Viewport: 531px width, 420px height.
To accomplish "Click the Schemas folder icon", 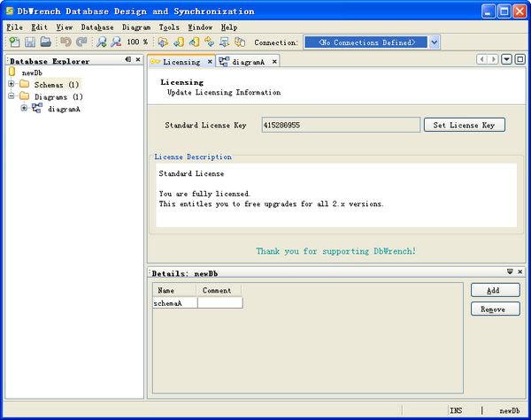I will click(25, 84).
